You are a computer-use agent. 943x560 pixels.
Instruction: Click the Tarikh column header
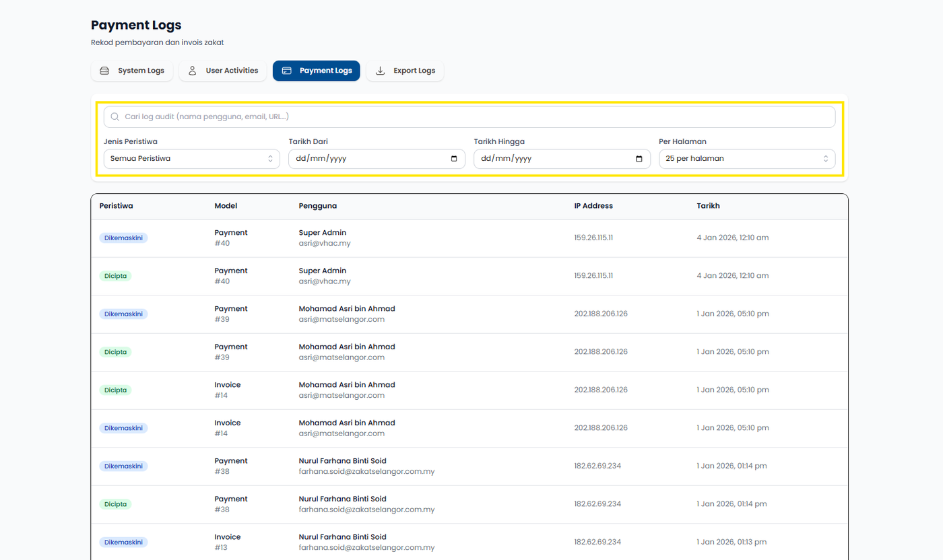click(x=708, y=206)
